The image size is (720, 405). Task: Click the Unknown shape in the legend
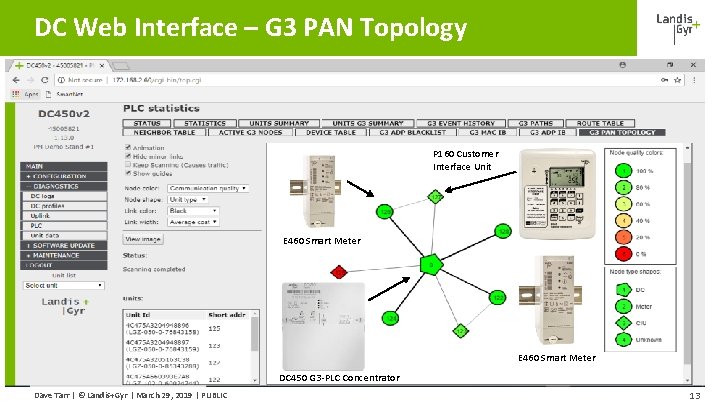pyautogui.click(x=624, y=340)
